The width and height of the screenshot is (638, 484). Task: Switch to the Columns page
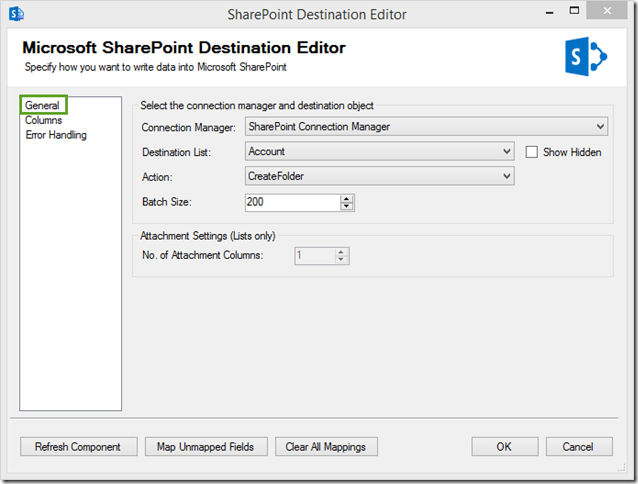(44, 120)
